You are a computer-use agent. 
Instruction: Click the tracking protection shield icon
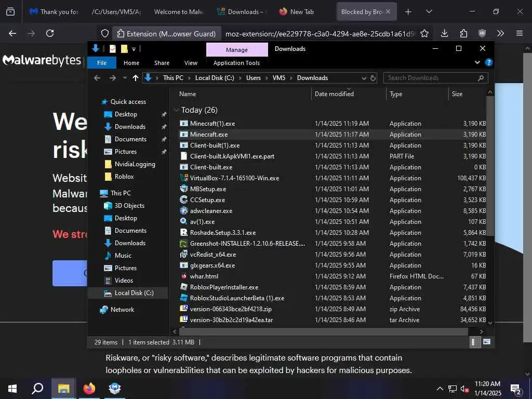pos(105,33)
